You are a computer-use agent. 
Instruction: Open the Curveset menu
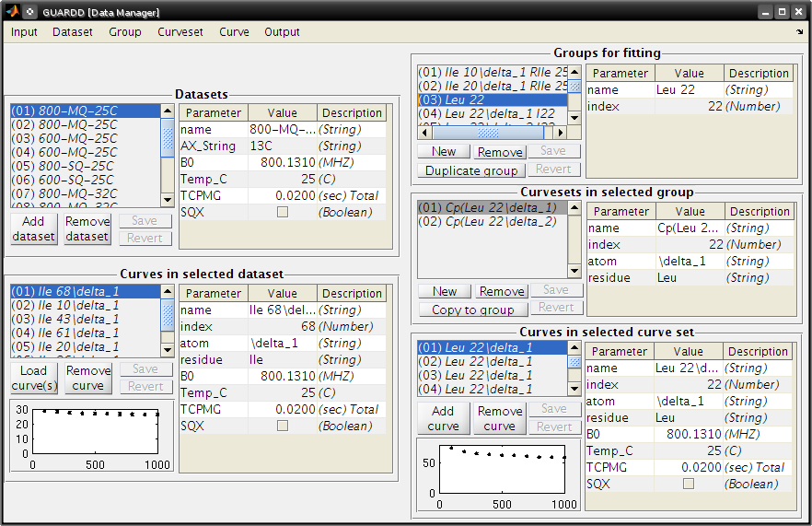point(180,32)
